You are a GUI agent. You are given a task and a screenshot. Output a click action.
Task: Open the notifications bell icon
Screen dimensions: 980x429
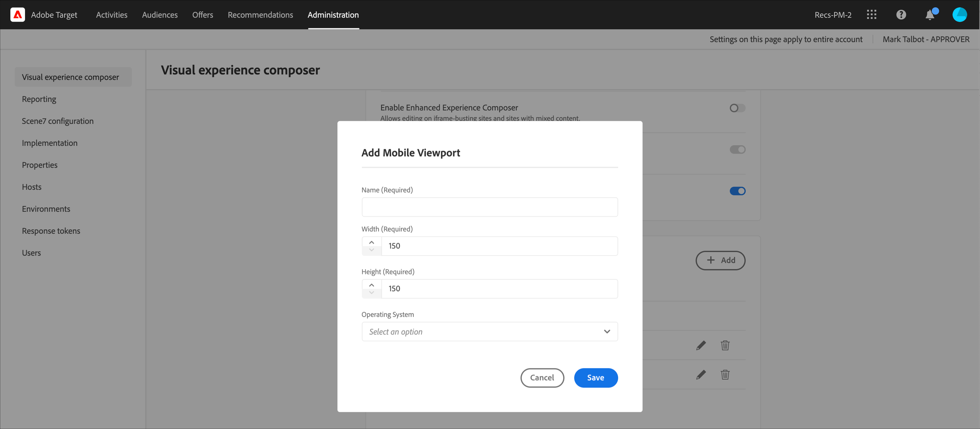930,15
